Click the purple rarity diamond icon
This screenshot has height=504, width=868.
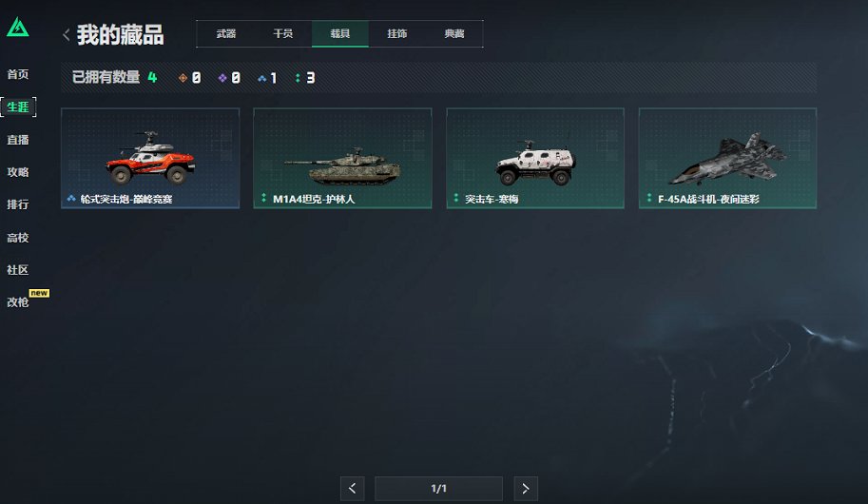click(222, 78)
